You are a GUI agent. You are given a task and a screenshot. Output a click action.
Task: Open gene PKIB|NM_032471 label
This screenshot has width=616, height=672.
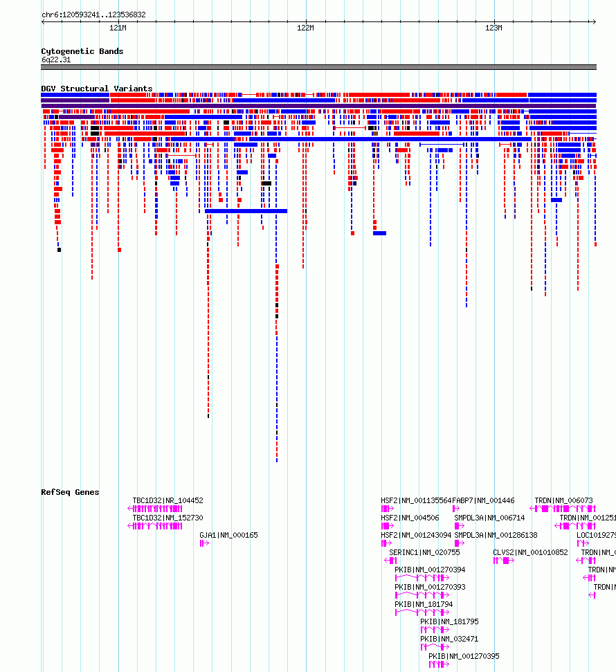[x=449, y=639]
